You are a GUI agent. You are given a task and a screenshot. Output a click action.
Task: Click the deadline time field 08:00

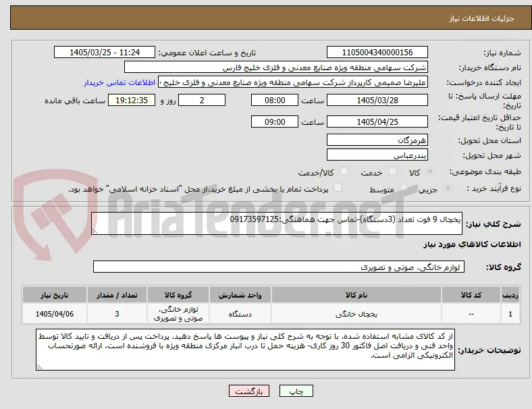275,100
